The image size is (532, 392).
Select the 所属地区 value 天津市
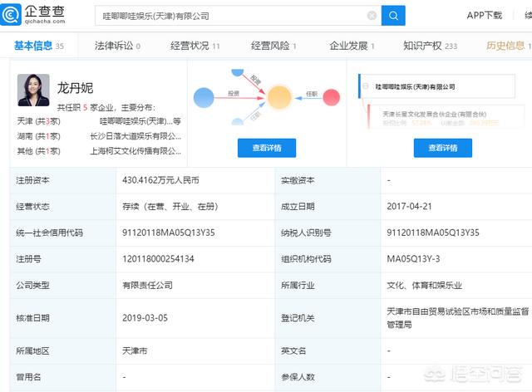coord(135,350)
